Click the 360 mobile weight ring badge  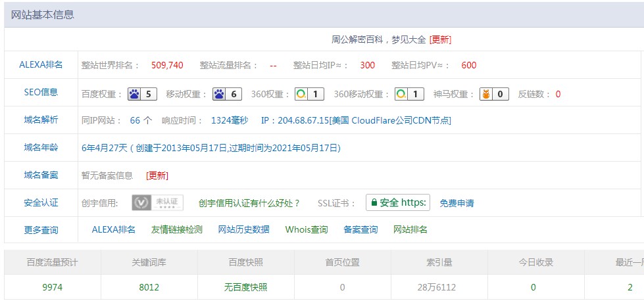409,94
